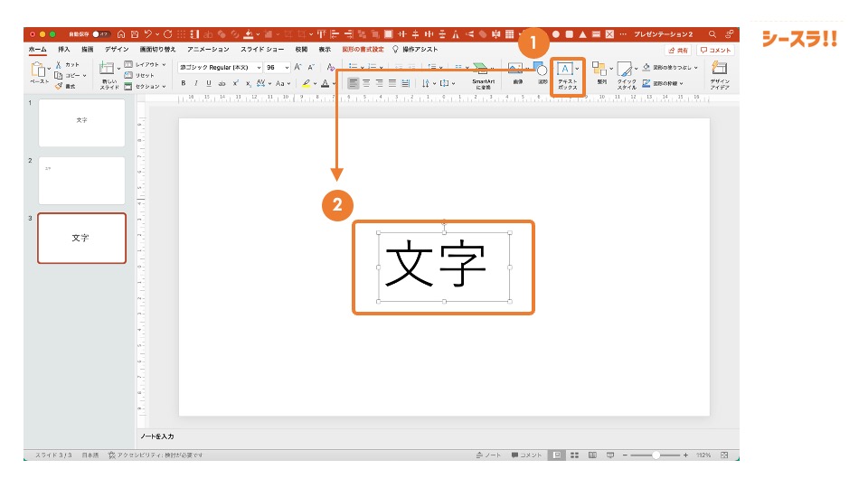
Task: Click the increase font size icon
Action: (297, 68)
